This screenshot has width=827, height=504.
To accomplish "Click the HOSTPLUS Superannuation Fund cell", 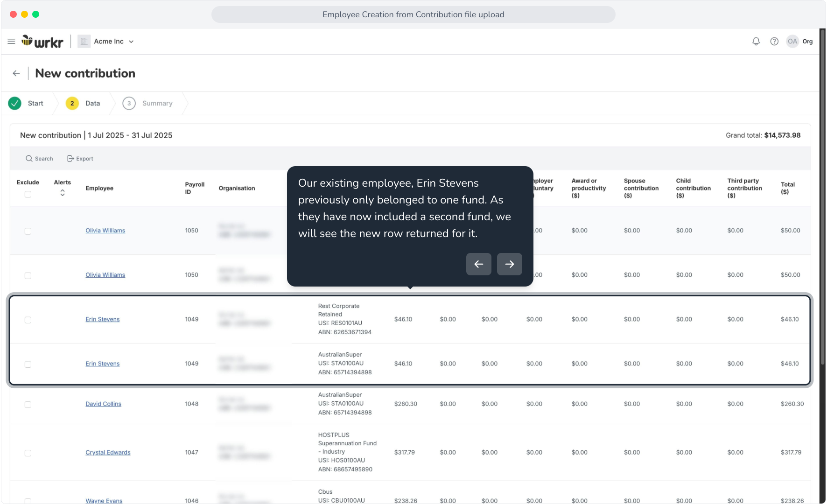I will 347,452.
